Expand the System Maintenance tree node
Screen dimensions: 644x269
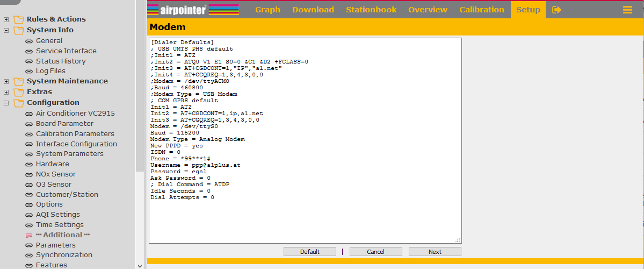pyautogui.click(x=6, y=81)
